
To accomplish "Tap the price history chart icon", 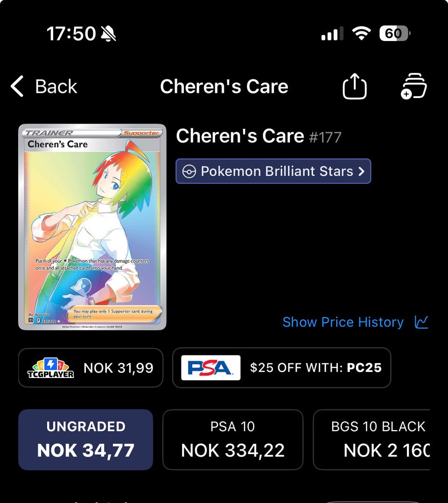I will point(421,322).
